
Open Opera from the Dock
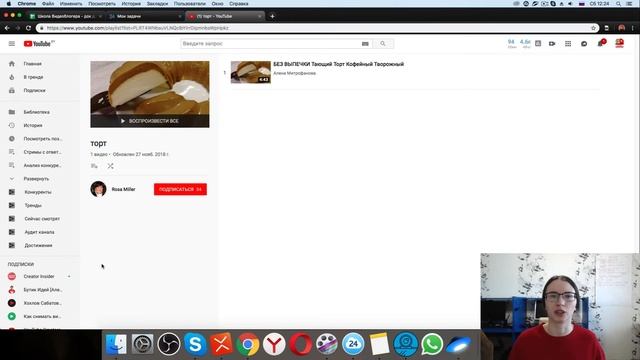point(300,344)
